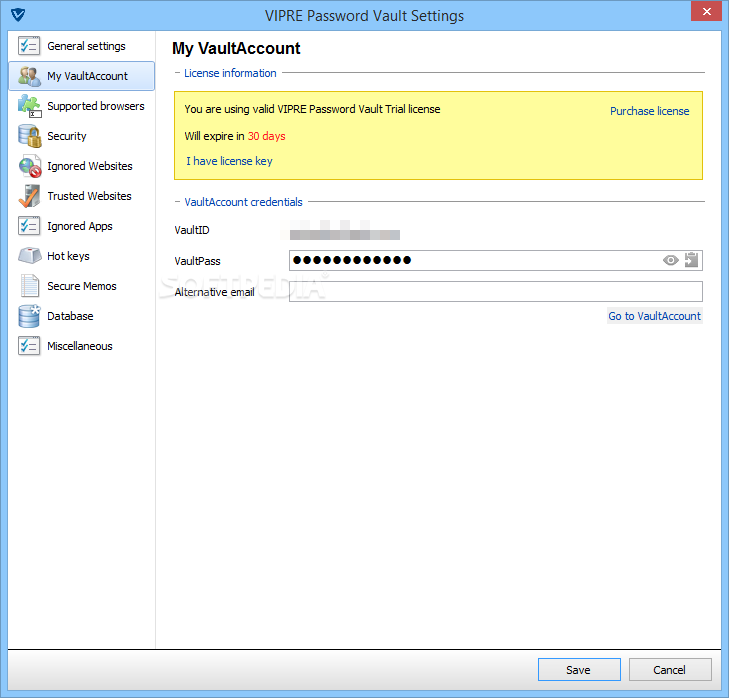Image resolution: width=729 pixels, height=698 pixels.
Task: Copy VaultPass using the clipboard icon
Action: click(x=691, y=260)
